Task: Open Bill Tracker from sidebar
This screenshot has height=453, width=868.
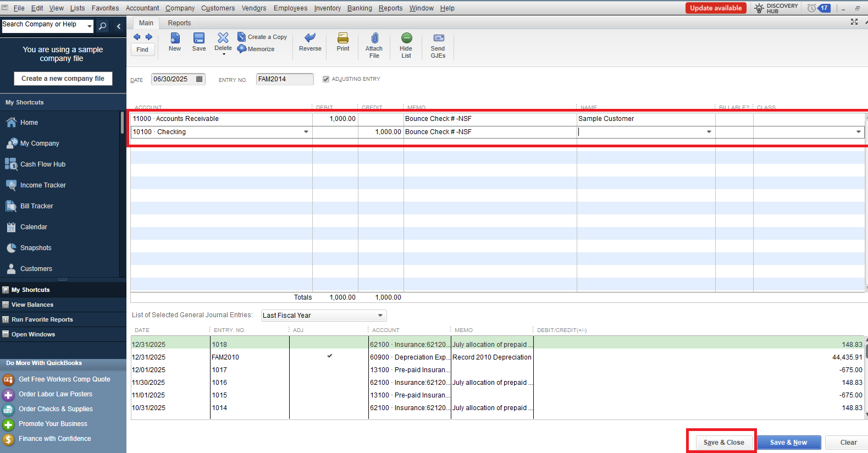Action: coord(37,206)
